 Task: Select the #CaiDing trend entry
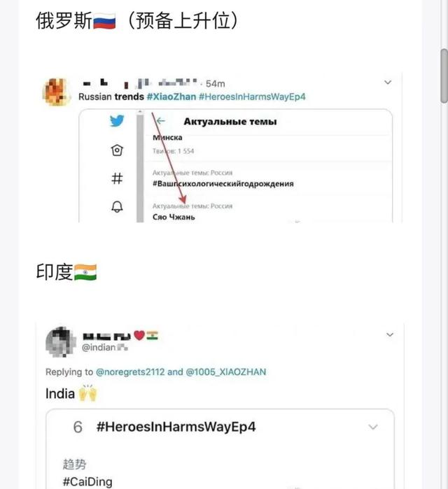coord(87,481)
